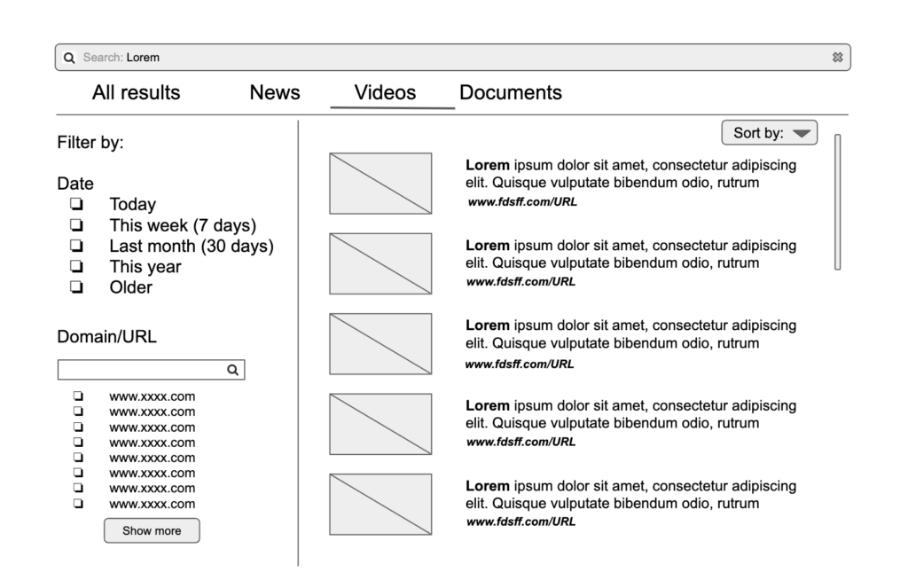Screen dimensions: 908x588
Task: Click the first video result thumbnail
Action: 380,184
